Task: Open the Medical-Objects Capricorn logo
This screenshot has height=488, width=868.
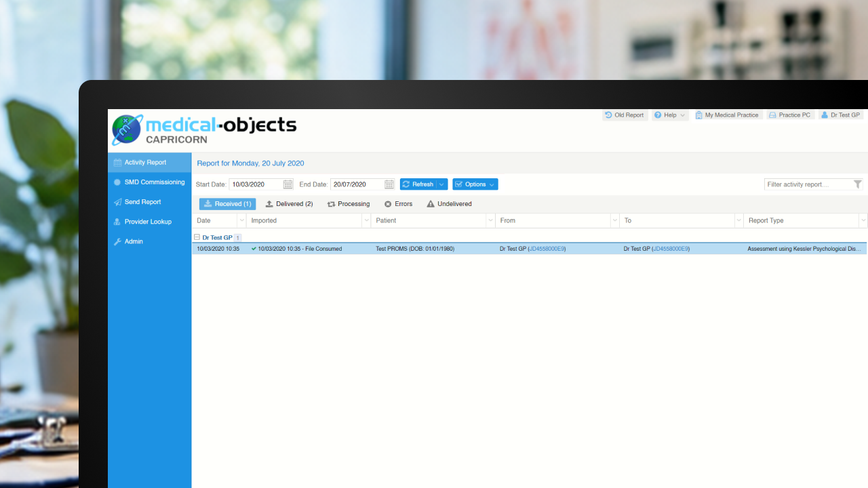Action: tap(204, 130)
